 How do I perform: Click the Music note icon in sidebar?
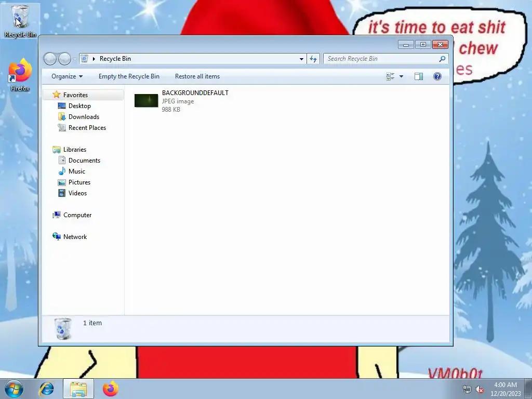tap(62, 171)
